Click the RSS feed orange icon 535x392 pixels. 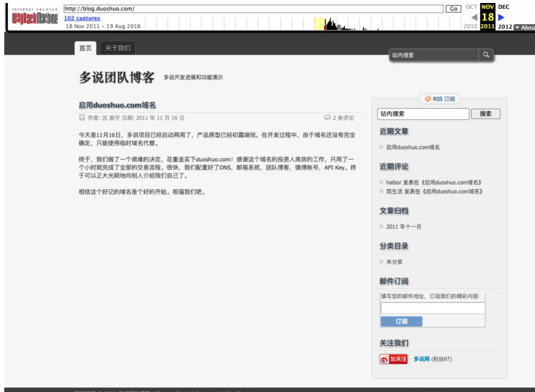point(428,99)
